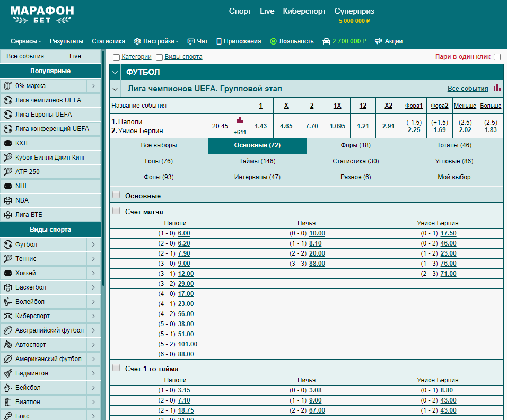Open the Суперприз 5 000 000 ₽ link
The image size is (507, 420).
354,15
